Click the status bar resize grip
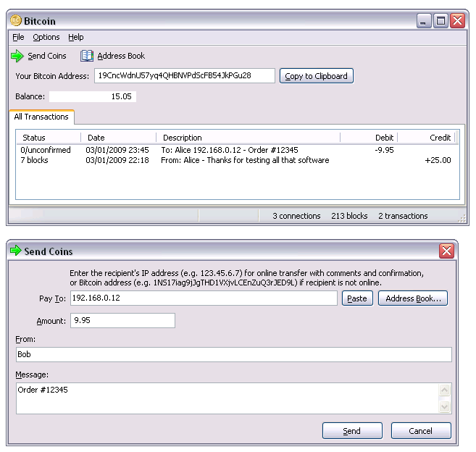The width and height of the screenshot is (476, 452). 462,219
